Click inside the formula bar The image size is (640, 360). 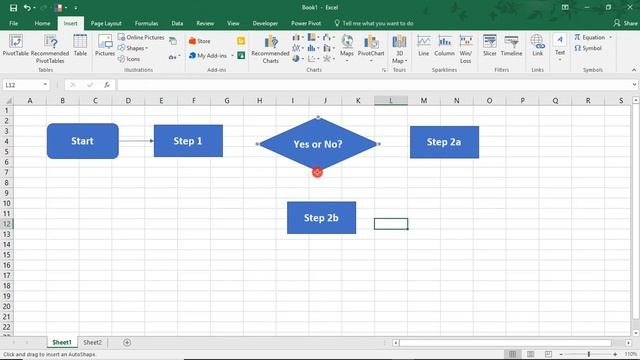click(373, 85)
